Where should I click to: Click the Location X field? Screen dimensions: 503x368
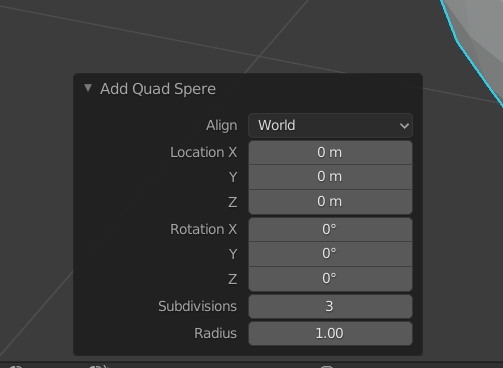[330, 152]
